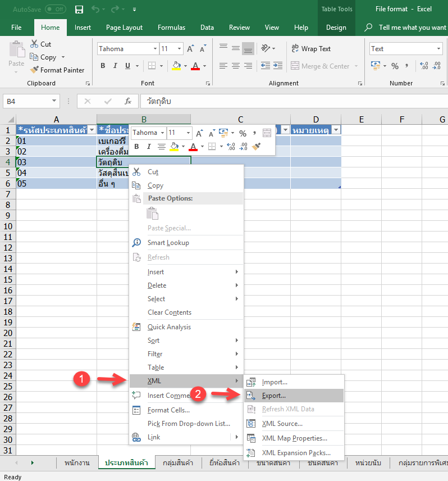Click Format Painter in ribbon
448x481 pixels.
tap(57, 70)
